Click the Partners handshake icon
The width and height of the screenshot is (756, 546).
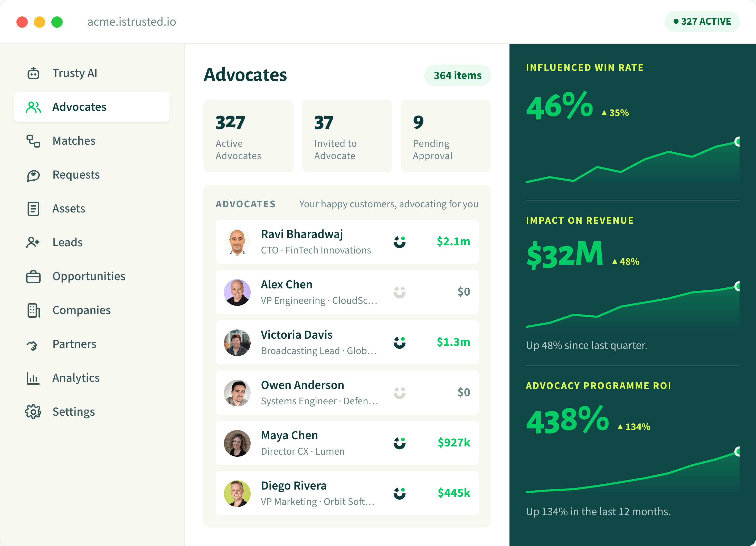click(32, 345)
